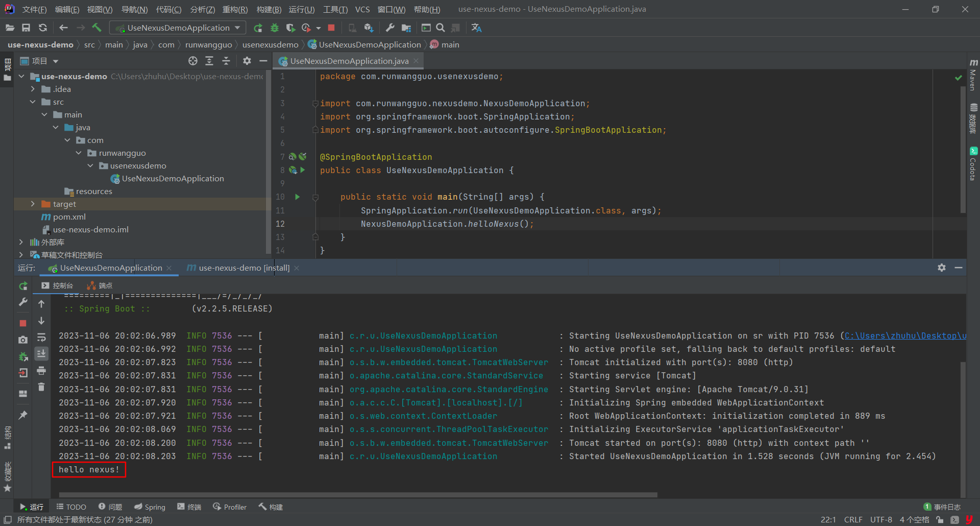Screen dimensions: 980x526
Task: Select the 控制台 console tab
Action: click(58, 285)
